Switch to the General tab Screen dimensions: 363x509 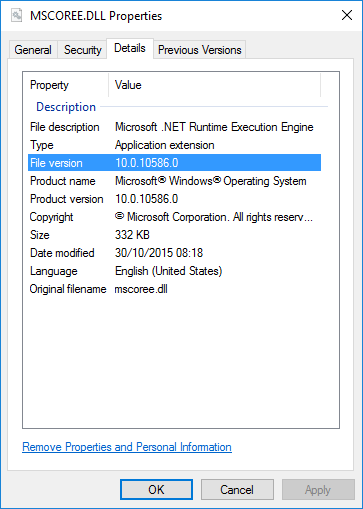pyautogui.click(x=33, y=50)
